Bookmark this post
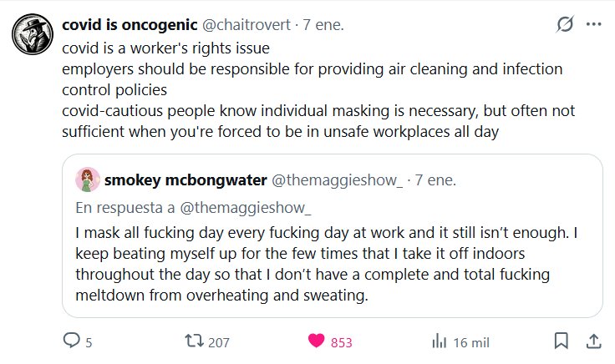The width and height of the screenshot is (615, 364). click(x=561, y=341)
